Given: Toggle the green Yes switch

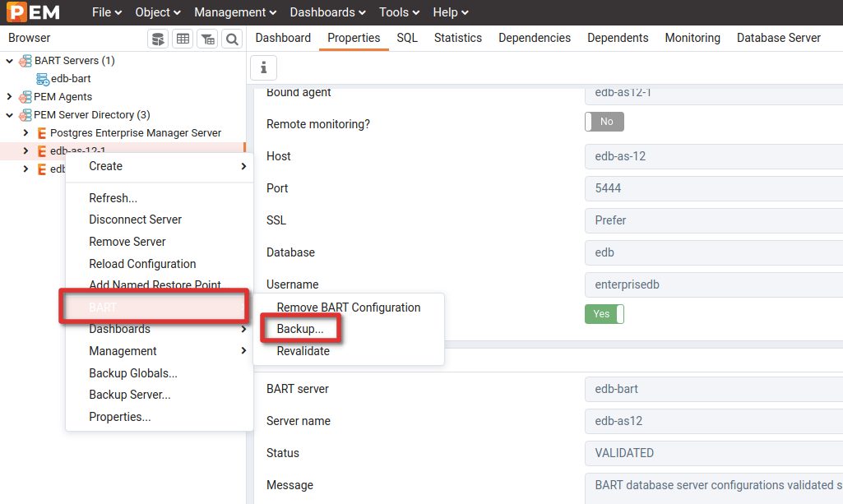Looking at the screenshot, I should 604,314.
